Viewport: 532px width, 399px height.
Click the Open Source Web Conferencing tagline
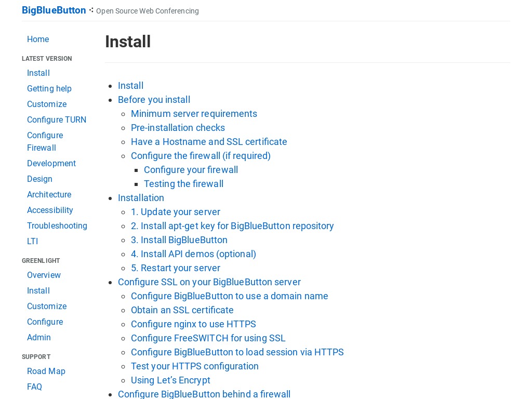pos(148,11)
